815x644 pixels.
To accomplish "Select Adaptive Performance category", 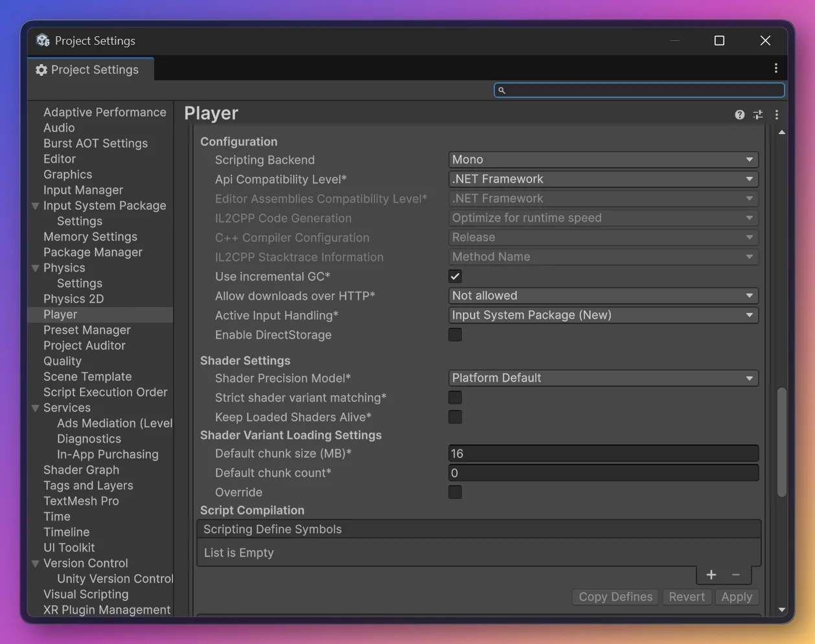I will pos(105,112).
